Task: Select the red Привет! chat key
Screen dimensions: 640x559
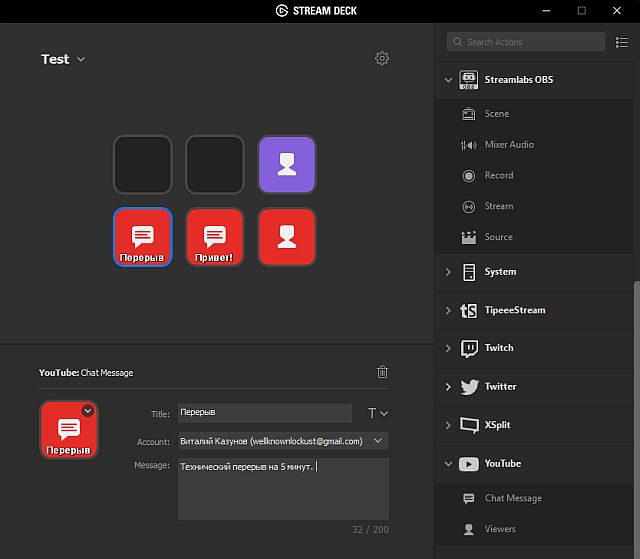Action: click(x=215, y=237)
